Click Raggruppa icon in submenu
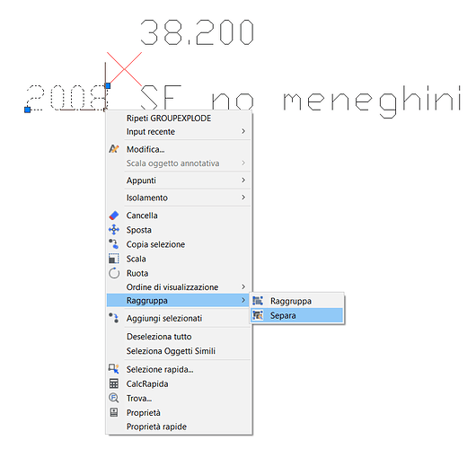The width and height of the screenshot is (476, 449). coord(258,301)
